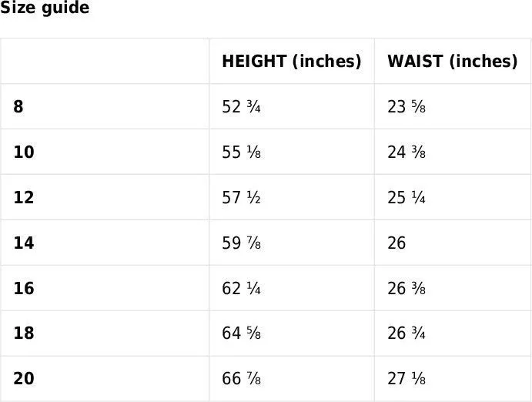Image resolution: width=532 pixels, height=402 pixels.
Task: Select the 27 ⅛ waist cell
Action: point(407,379)
